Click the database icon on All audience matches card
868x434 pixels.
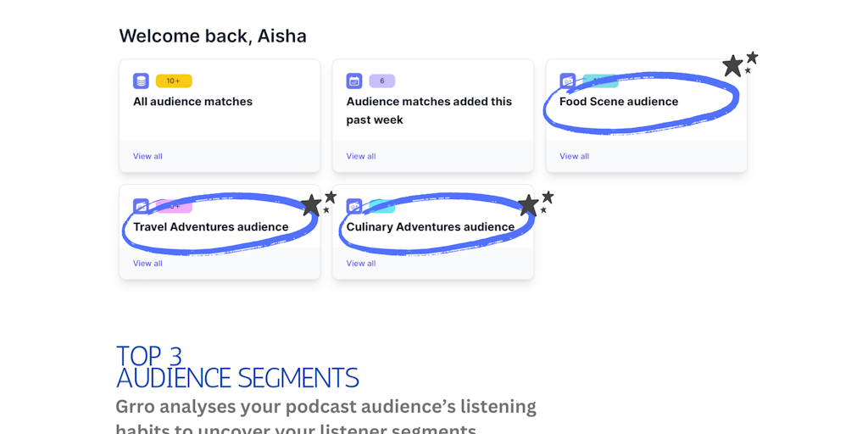pyautogui.click(x=142, y=81)
